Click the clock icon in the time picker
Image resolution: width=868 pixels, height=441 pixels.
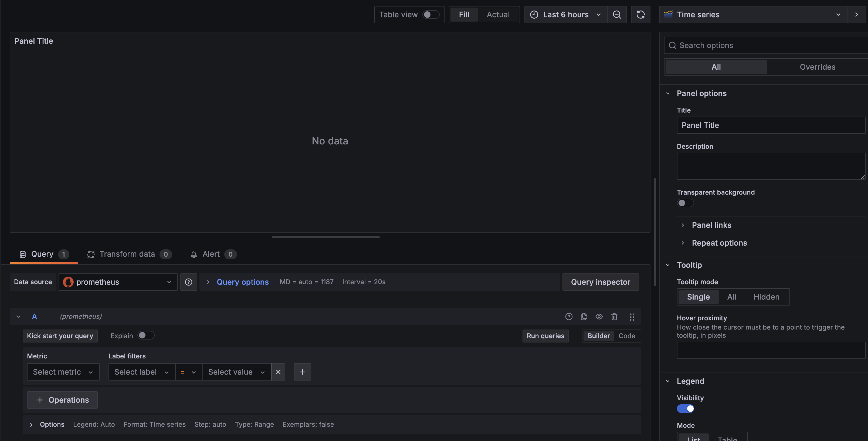pyautogui.click(x=534, y=15)
